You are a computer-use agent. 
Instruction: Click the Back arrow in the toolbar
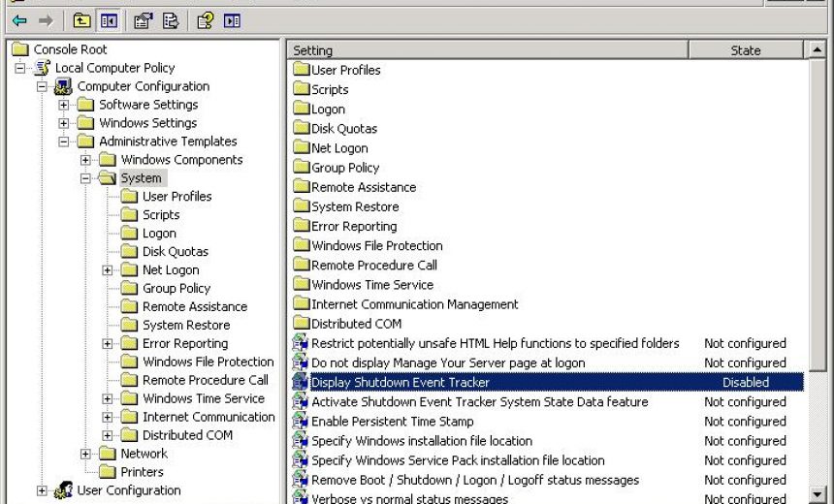(x=19, y=20)
